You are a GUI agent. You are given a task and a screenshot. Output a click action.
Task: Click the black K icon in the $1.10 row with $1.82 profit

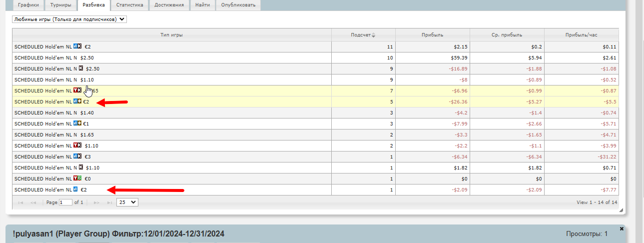[81, 167]
